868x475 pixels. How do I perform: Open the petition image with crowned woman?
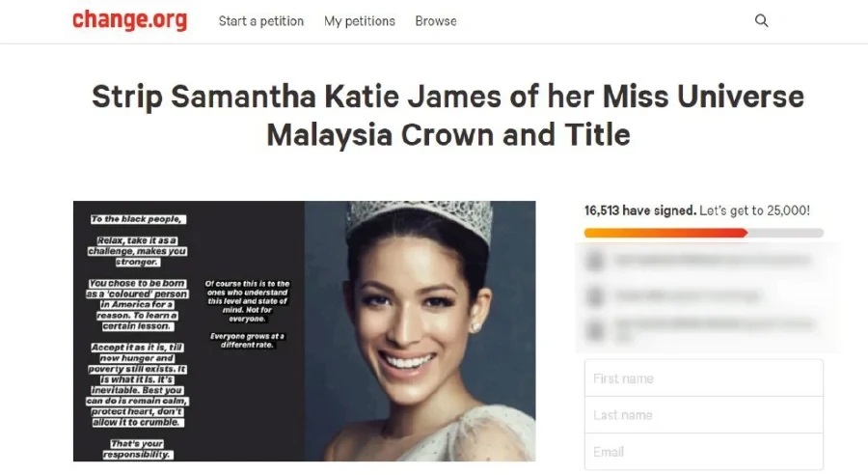pos(304,331)
